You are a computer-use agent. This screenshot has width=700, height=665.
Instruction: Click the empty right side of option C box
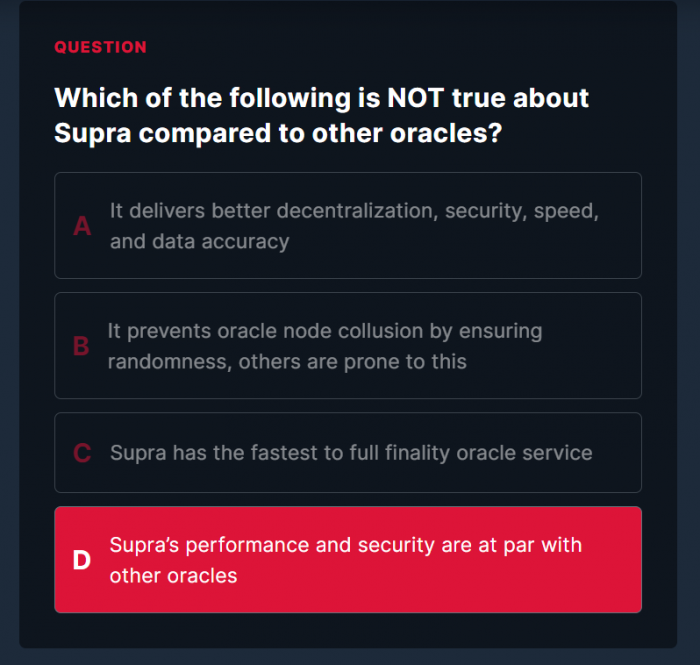618,453
